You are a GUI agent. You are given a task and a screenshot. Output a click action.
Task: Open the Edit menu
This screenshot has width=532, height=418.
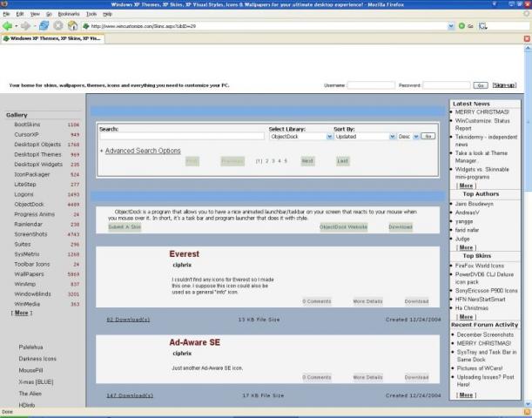pos(20,14)
